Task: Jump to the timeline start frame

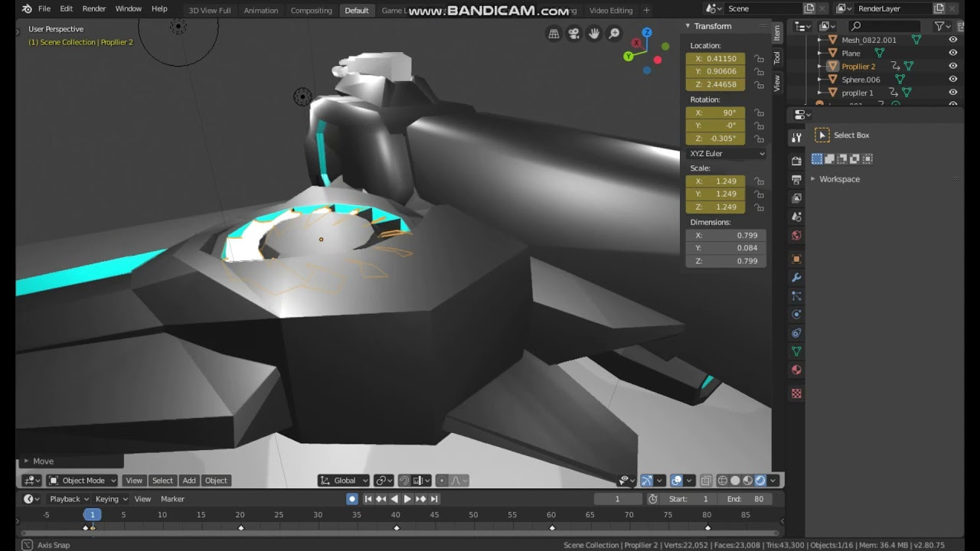Action: tap(368, 499)
